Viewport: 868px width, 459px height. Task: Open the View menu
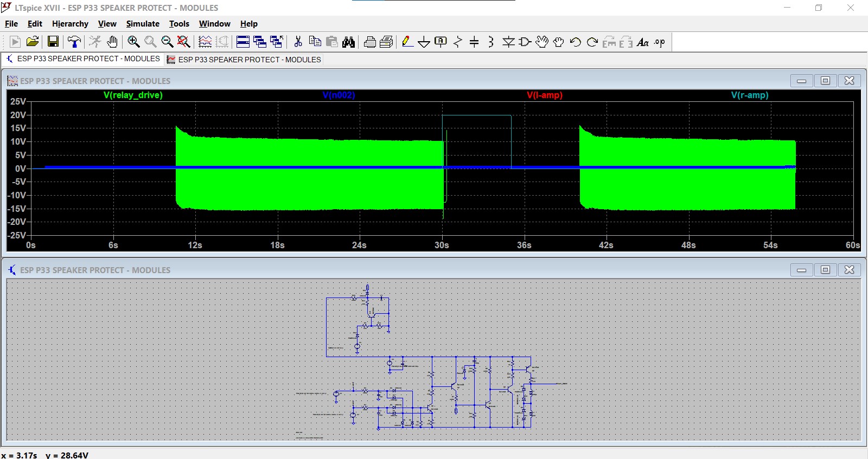point(107,24)
